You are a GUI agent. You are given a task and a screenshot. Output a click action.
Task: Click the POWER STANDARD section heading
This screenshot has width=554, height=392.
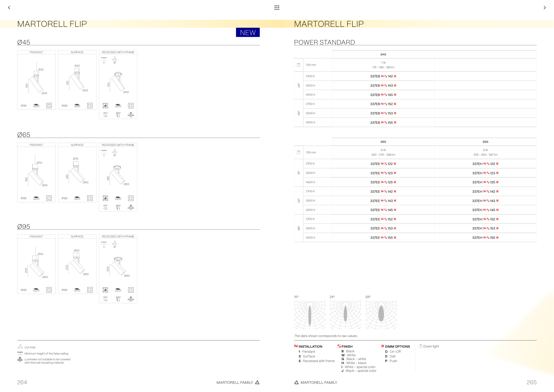click(x=324, y=43)
